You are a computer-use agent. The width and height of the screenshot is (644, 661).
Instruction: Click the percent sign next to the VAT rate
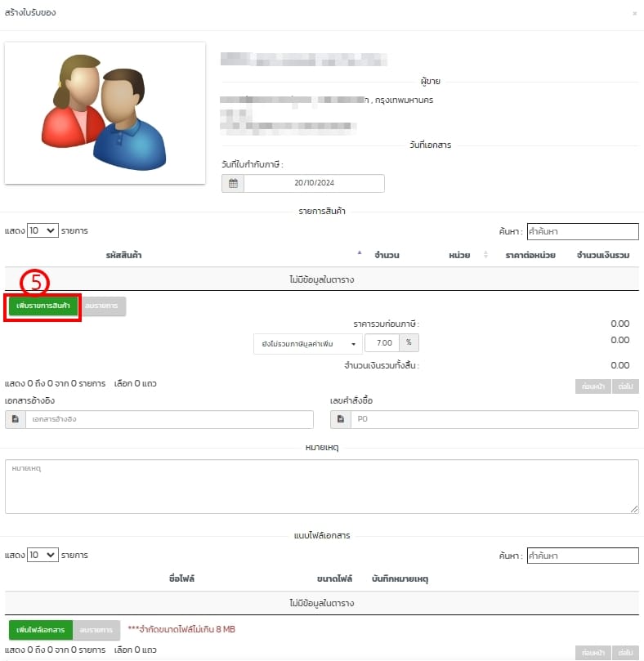(409, 344)
